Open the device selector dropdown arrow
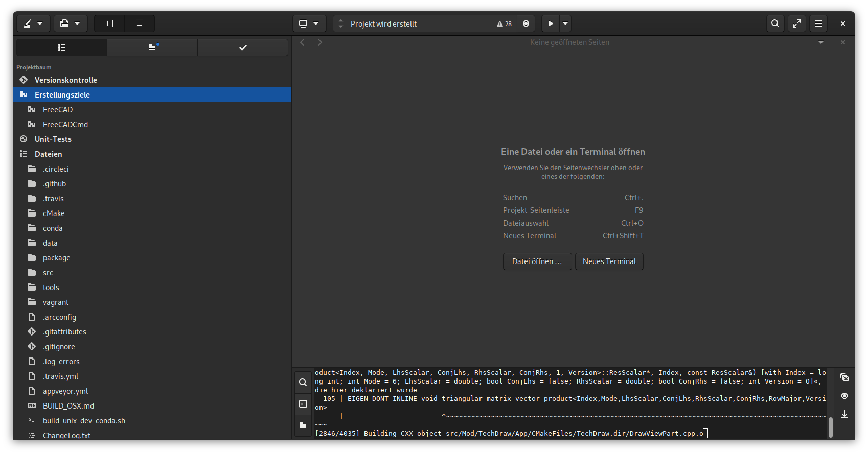 pos(316,23)
